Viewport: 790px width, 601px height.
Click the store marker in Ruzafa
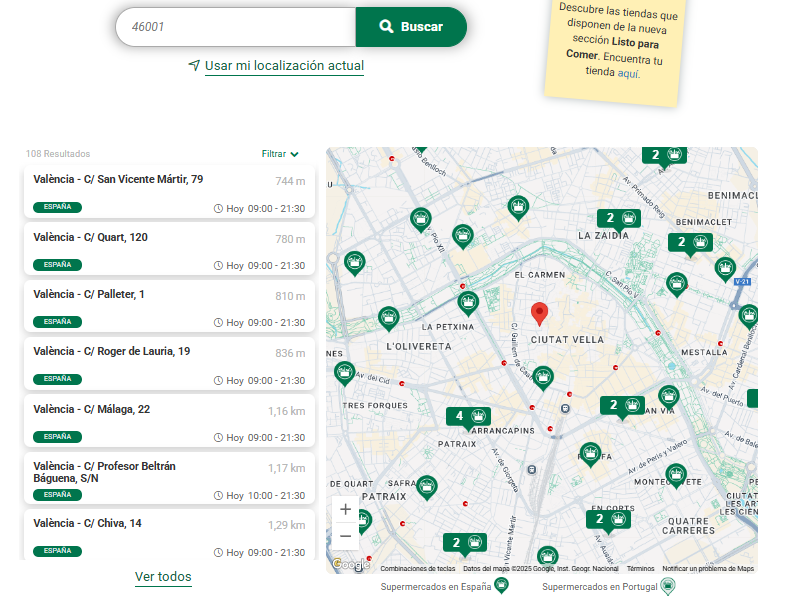(590, 454)
